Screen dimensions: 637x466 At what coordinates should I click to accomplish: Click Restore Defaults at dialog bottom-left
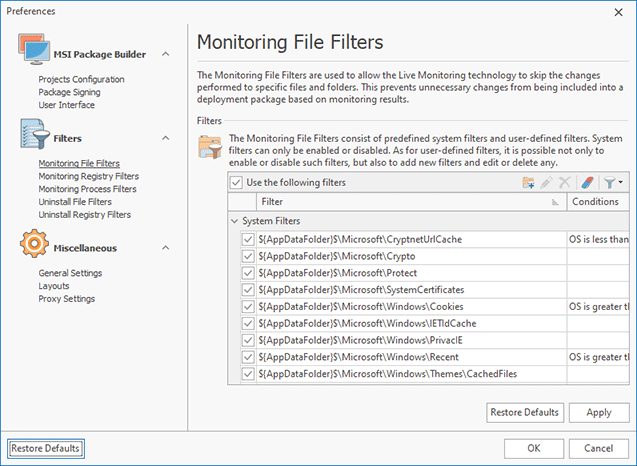tap(46, 449)
